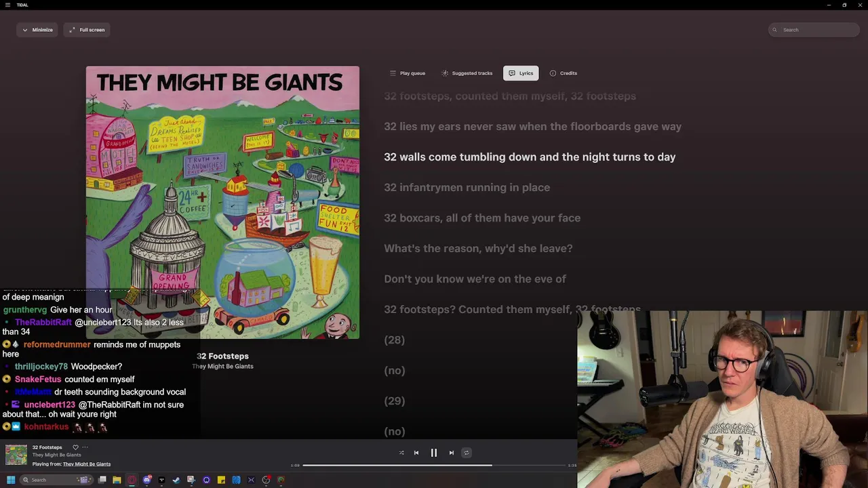The width and height of the screenshot is (868, 488).
Task: Click lyric '(28)'
Action: click(394, 340)
